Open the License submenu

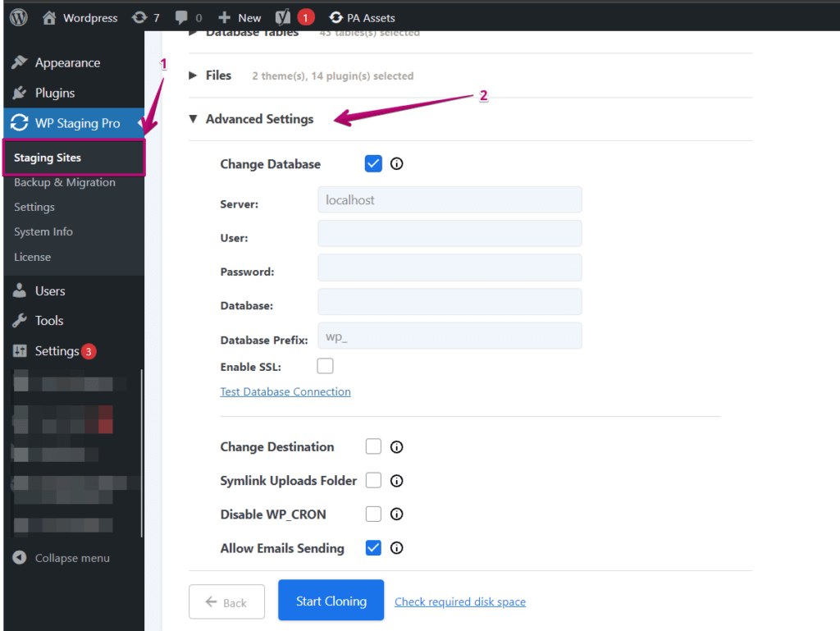click(x=32, y=257)
